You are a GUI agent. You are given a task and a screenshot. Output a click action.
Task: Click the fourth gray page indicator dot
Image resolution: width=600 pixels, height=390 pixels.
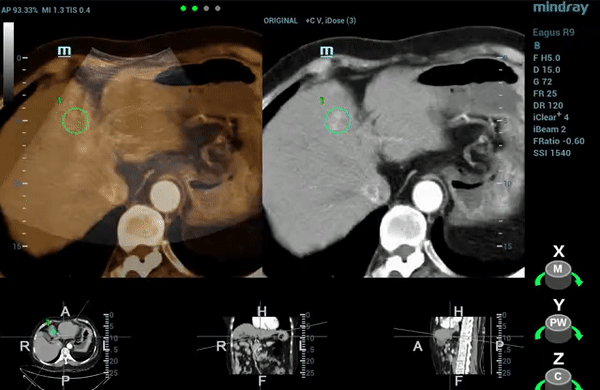(x=218, y=8)
